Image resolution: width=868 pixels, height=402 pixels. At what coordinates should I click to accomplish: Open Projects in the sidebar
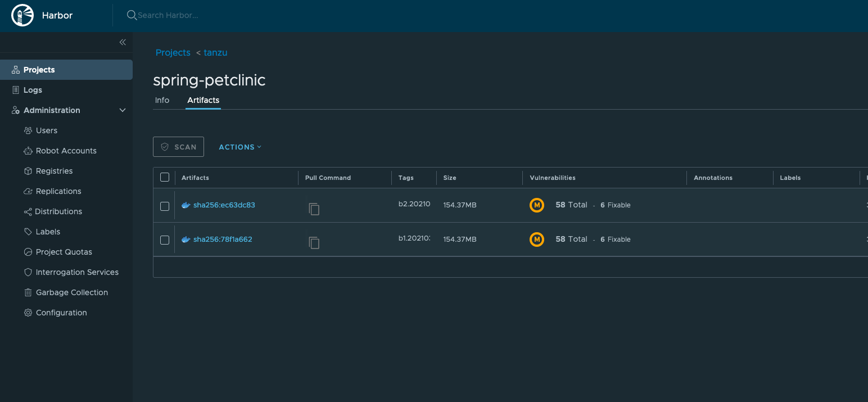[x=66, y=70]
